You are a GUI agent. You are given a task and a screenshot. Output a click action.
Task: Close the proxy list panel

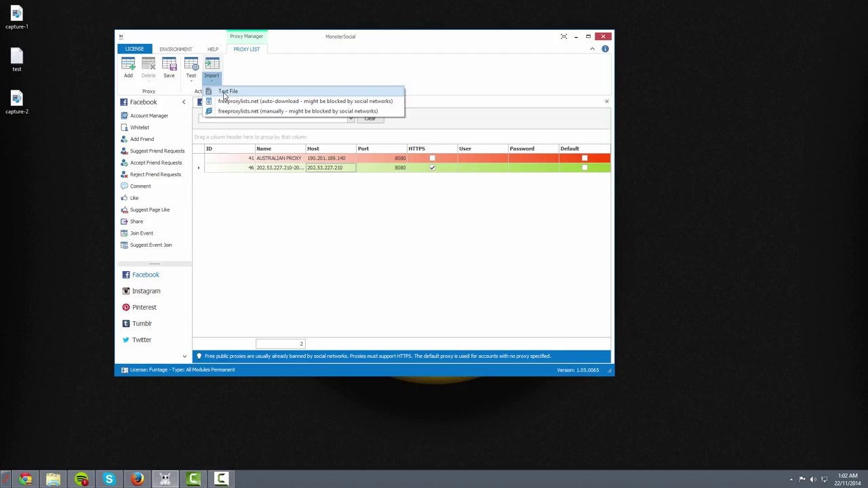pos(606,102)
